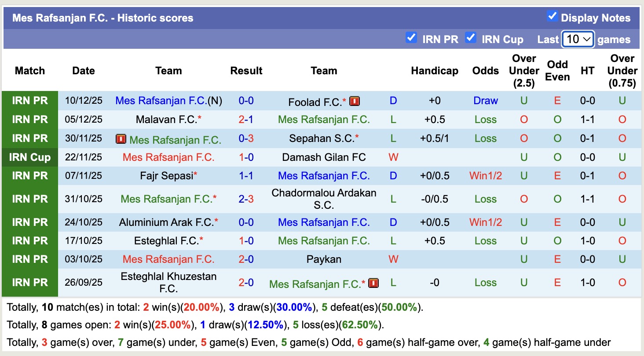The height and width of the screenshot is (356, 644).
Task: Click the Damash Gilan FC team name
Action: (x=324, y=157)
